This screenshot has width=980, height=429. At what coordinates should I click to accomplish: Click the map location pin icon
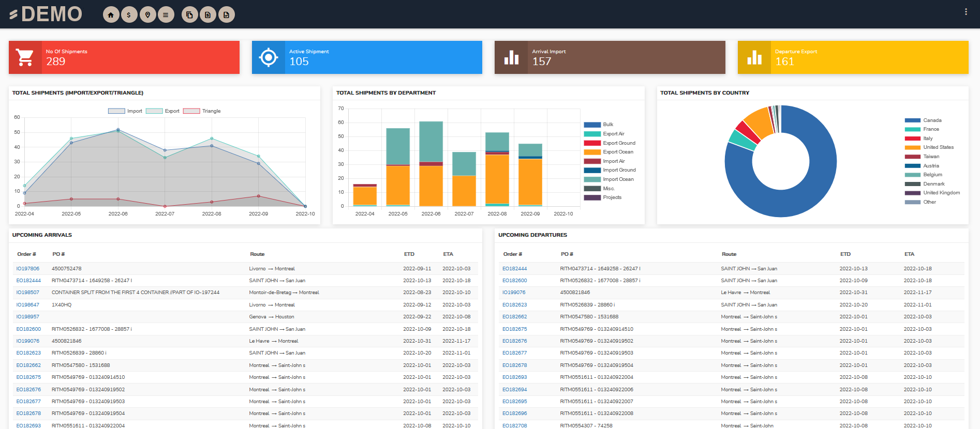[x=147, y=15]
